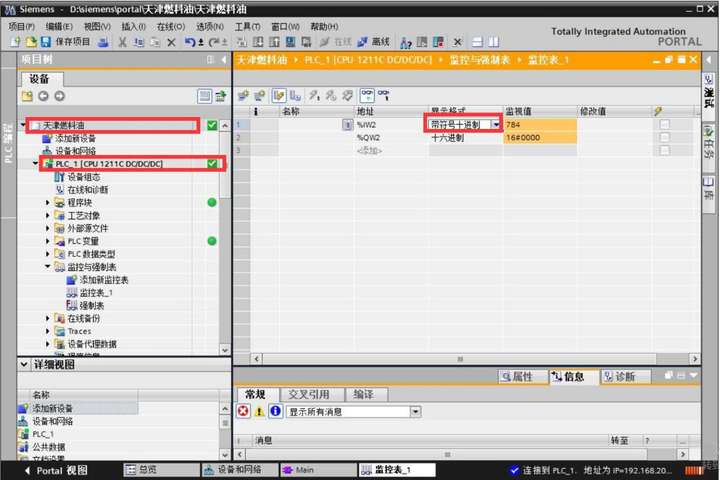Viewport: 720px width, 480px height.
Task: Collapse the PLC_1 tree node
Action: [35, 164]
